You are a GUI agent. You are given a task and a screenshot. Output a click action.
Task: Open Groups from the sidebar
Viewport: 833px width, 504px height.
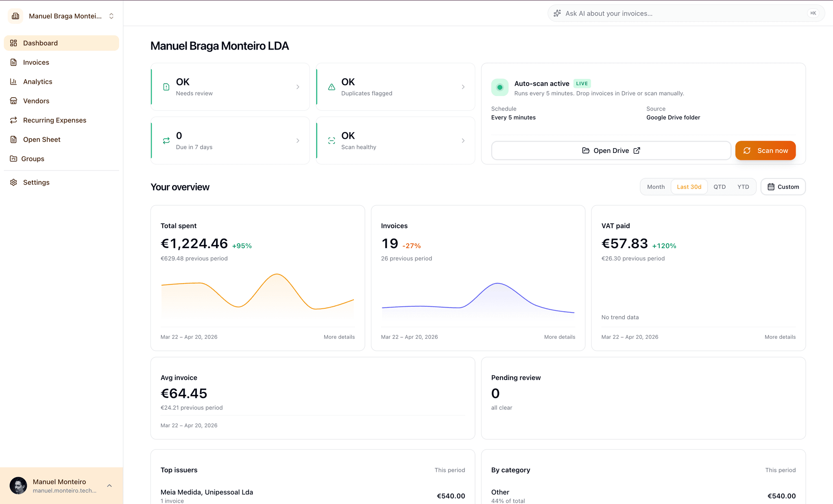point(61,159)
